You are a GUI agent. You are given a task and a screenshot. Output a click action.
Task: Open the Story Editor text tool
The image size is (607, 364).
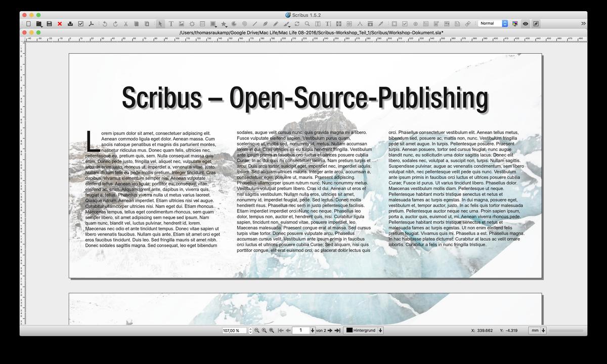[x=328, y=24]
